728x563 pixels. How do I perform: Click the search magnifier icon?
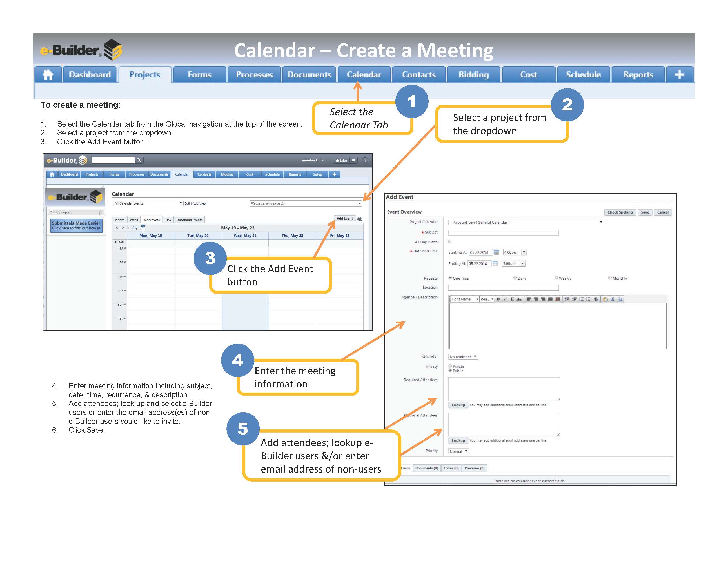pos(139,160)
